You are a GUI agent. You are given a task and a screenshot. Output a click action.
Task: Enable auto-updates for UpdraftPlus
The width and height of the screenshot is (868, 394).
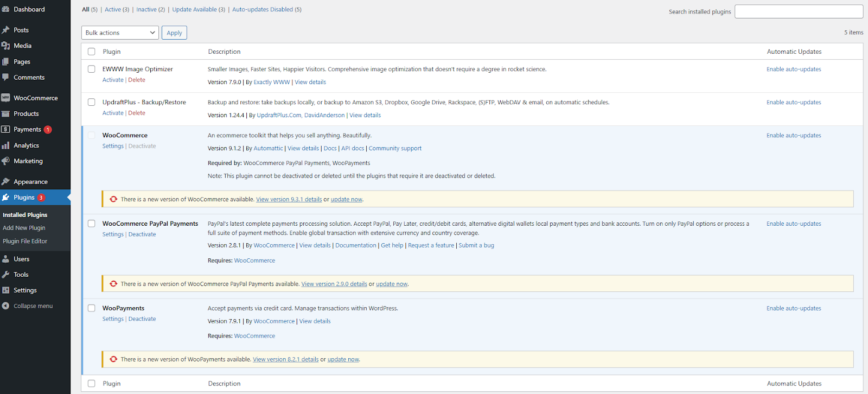794,102
